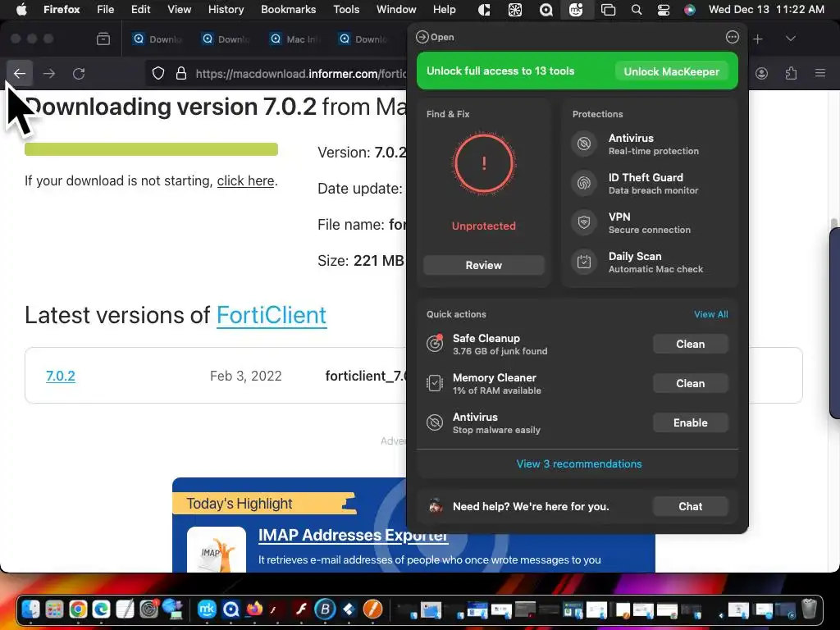Click the IMAP Addresses Exporter thumbnail
The image size is (840, 630).
point(217,550)
